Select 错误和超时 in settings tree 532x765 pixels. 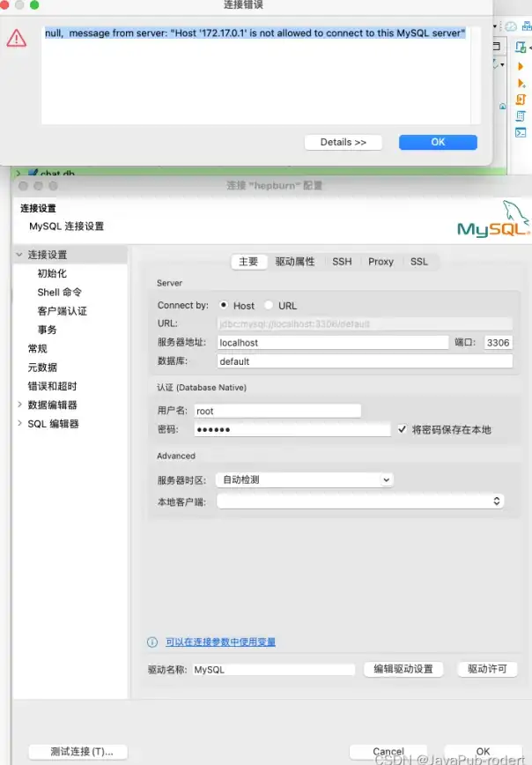point(52,386)
